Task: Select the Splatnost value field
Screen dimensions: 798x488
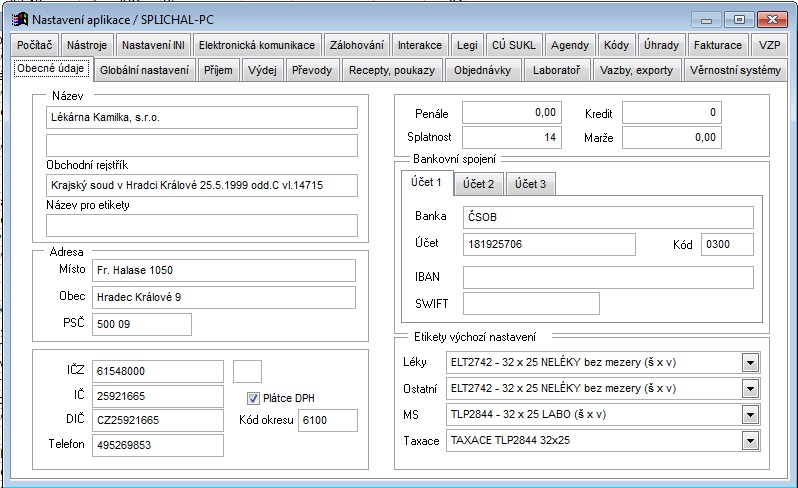Action: pyautogui.click(x=511, y=137)
